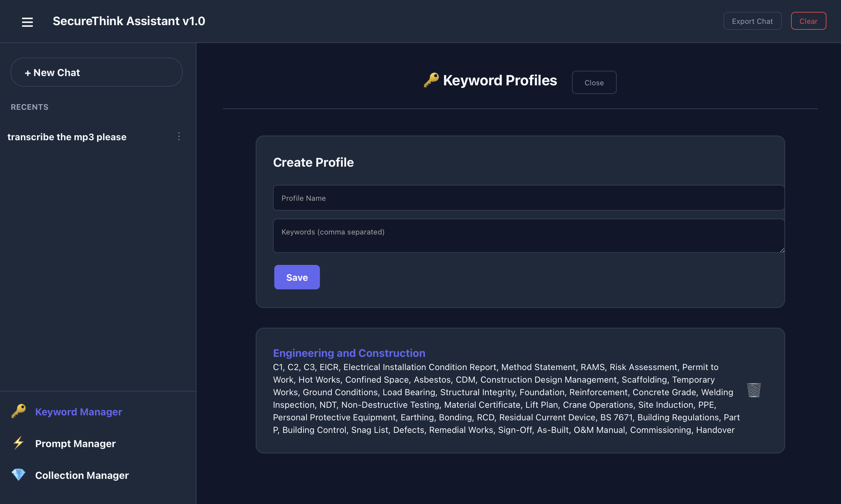Click the key icon beside Keyword Manager
The height and width of the screenshot is (504, 841).
pyautogui.click(x=19, y=411)
